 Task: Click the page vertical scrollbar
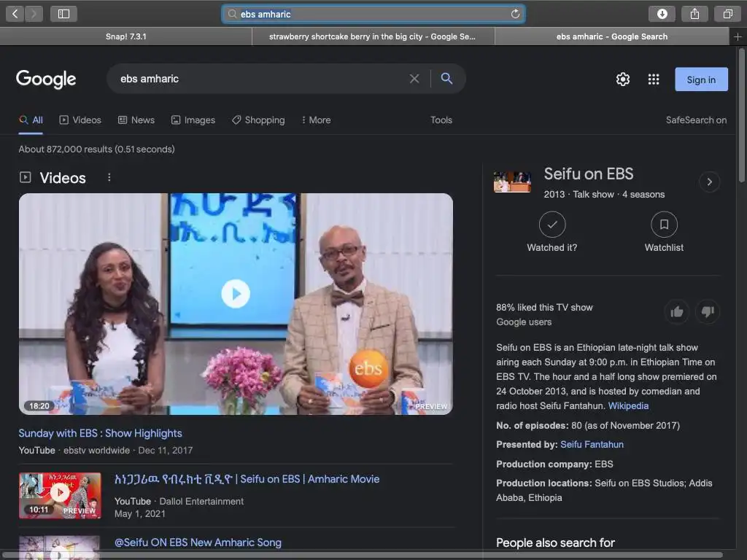[x=742, y=114]
